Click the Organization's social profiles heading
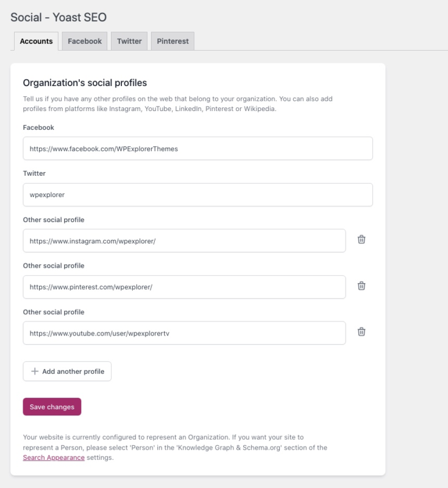448x488 pixels. pos(85,82)
